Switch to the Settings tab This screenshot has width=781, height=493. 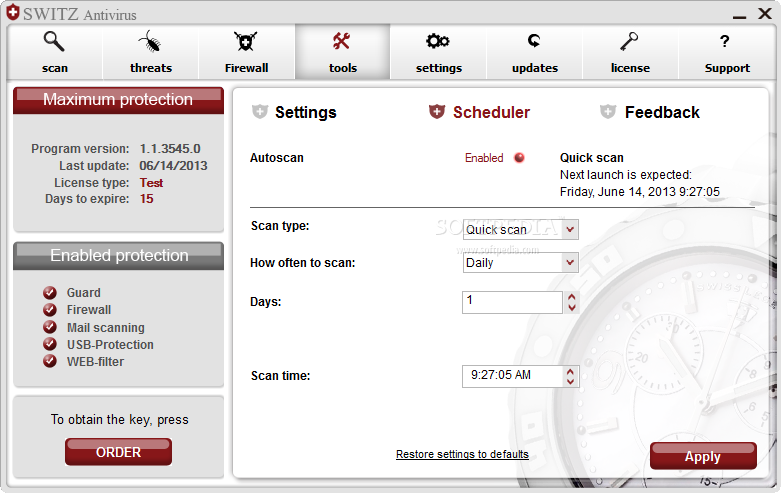306,113
